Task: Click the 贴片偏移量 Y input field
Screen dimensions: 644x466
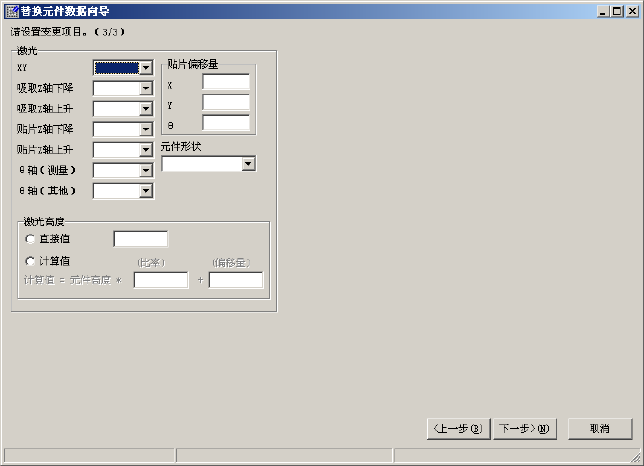Action: 226,102
